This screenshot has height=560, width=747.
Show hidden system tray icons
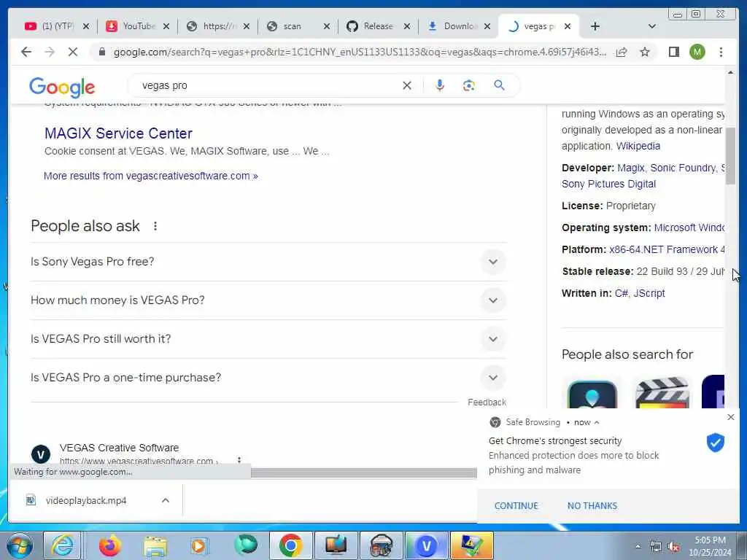[x=638, y=546]
